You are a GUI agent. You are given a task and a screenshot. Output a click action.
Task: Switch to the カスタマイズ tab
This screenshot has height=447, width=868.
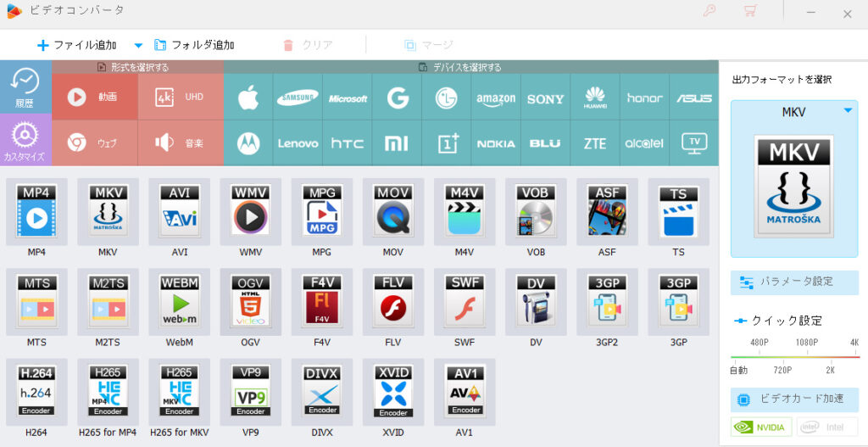25,140
